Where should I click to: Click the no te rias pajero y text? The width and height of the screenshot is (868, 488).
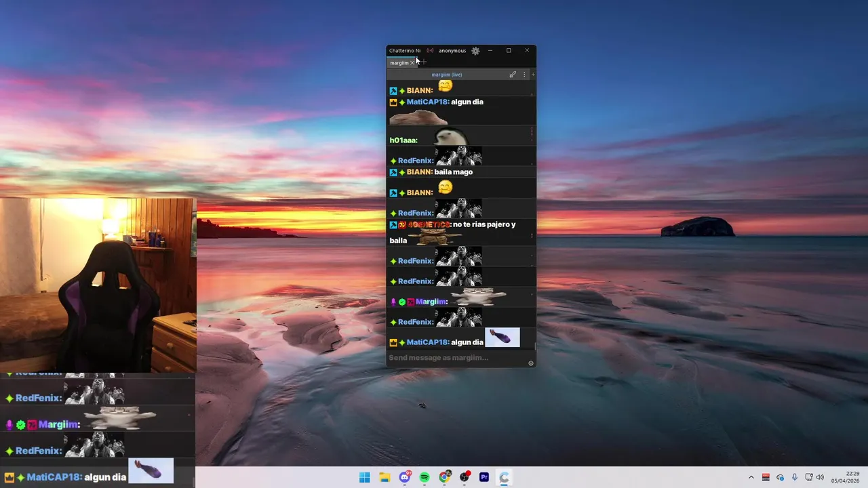(x=484, y=224)
